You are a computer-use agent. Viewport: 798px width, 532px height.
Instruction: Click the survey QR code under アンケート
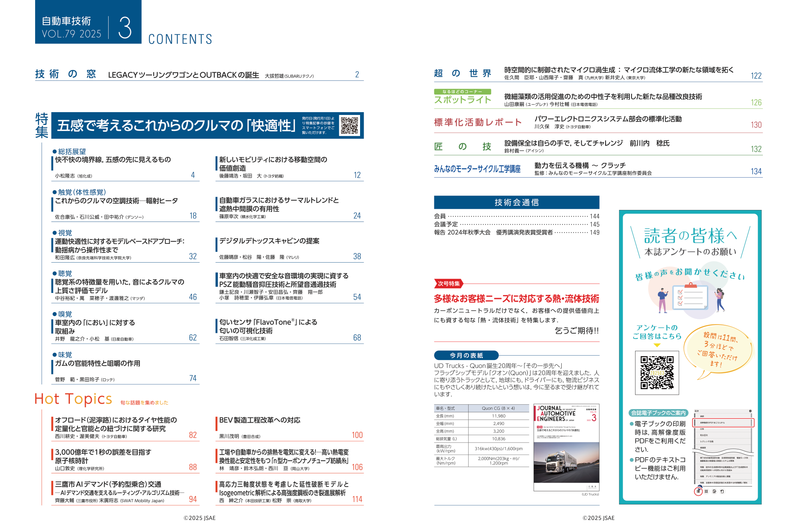657,373
